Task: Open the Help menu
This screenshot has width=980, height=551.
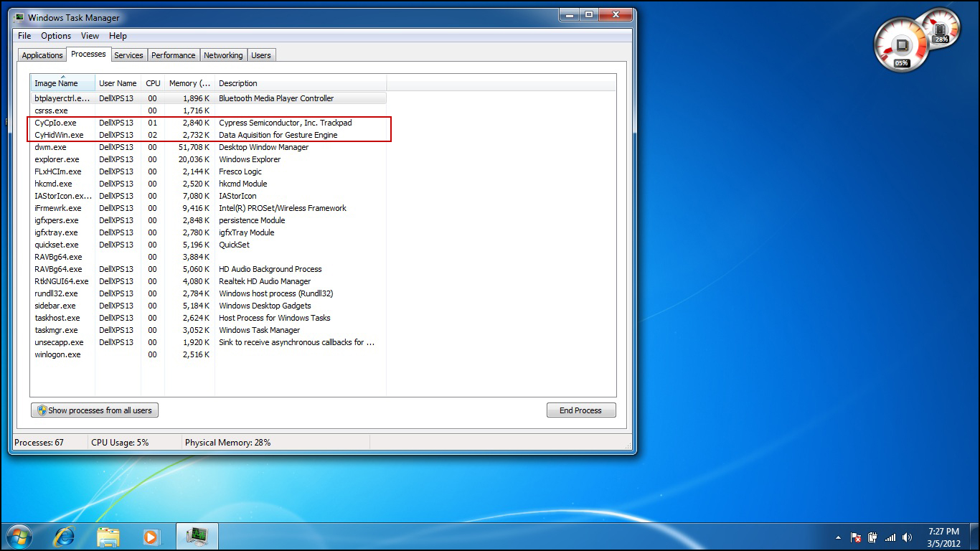Action: tap(118, 36)
